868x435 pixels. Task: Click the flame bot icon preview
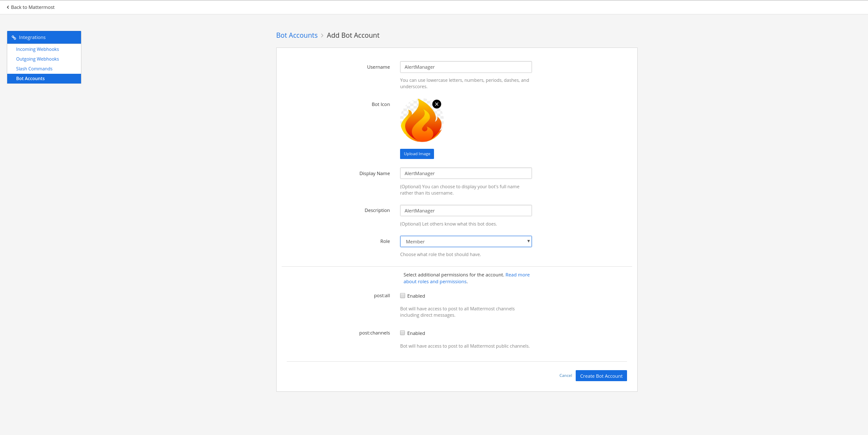click(421, 122)
